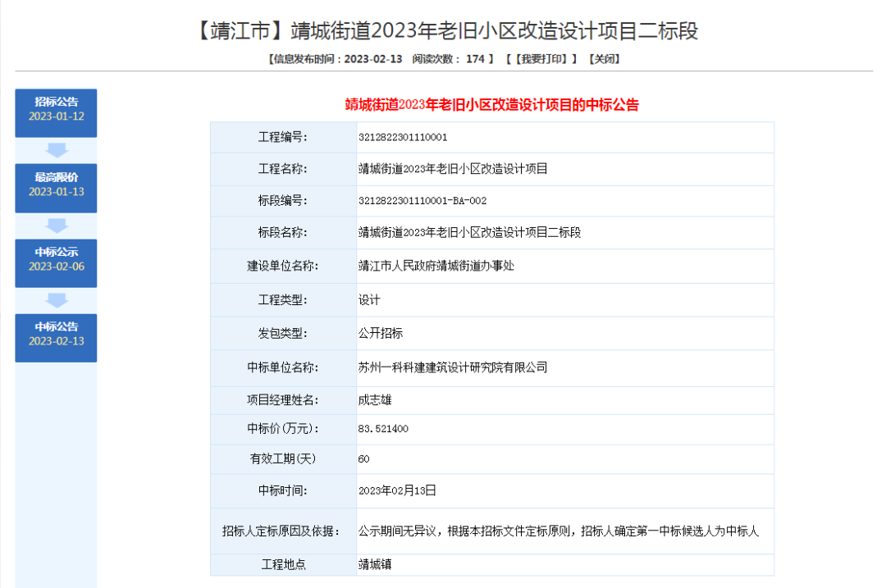
Task: Click the 发包类型 value 公开招标
Action: click(381, 333)
